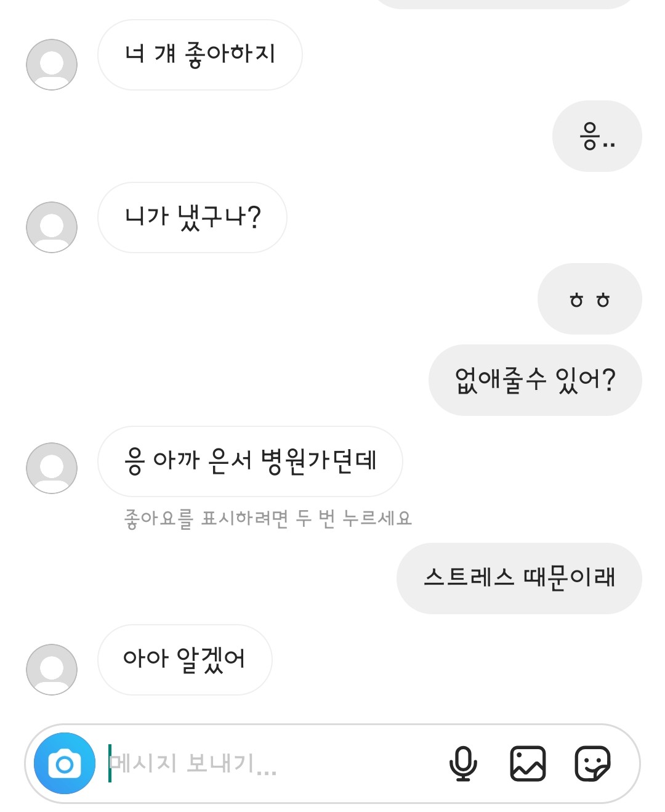Screen dimensions: 665x812
Task: Click the '응 아까 은서 병원가던데' message
Action: 250,461
